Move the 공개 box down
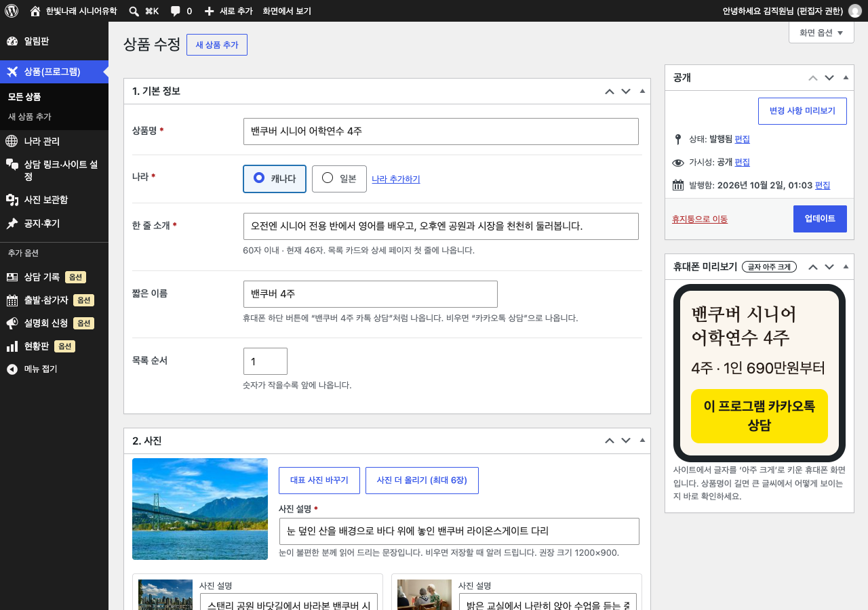Image resolution: width=868 pixels, height=610 pixels. 829,78
